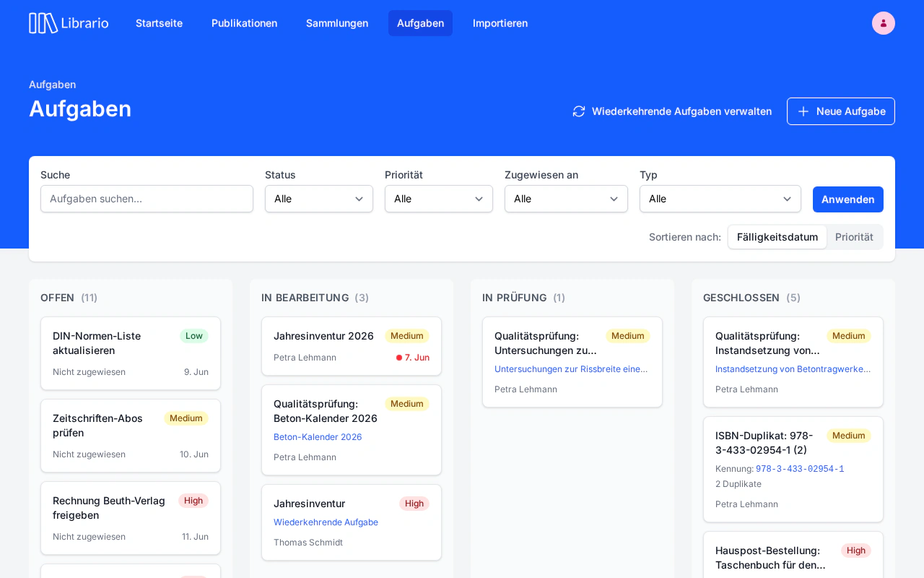The width and height of the screenshot is (924, 578).
Task: Click Low badge on DIN-Normen-Liste
Action: [x=194, y=336]
